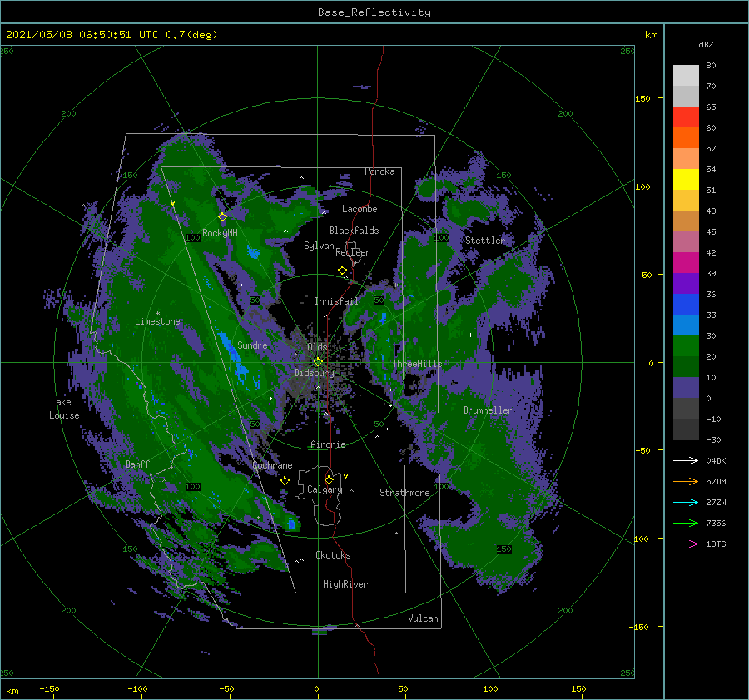
Task: Click the RedDeer city label
Action: (x=353, y=252)
